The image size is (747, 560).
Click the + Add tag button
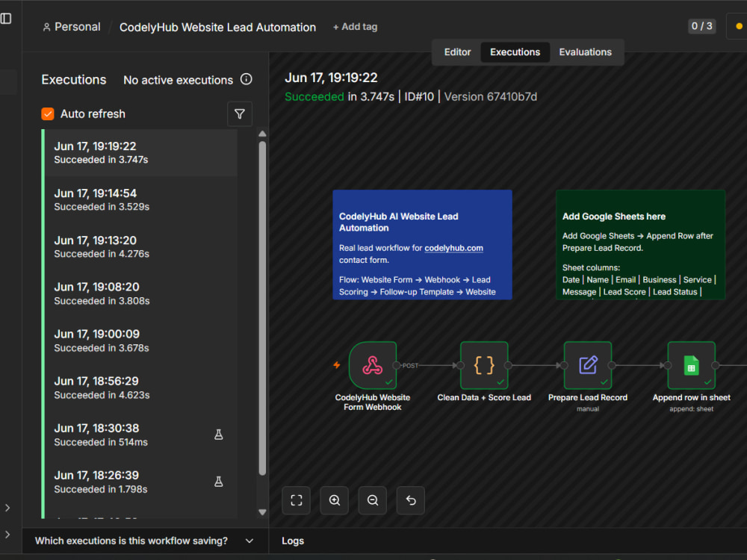pyautogui.click(x=355, y=27)
